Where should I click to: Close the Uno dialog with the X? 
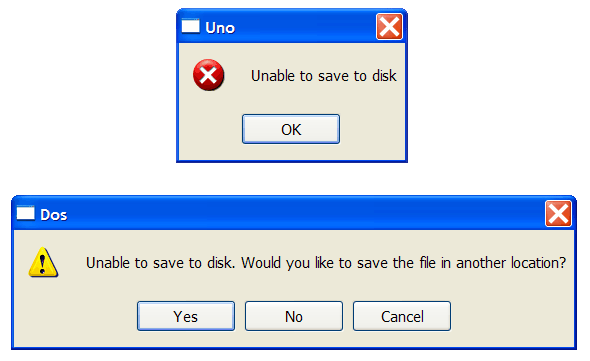pos(389,26)
